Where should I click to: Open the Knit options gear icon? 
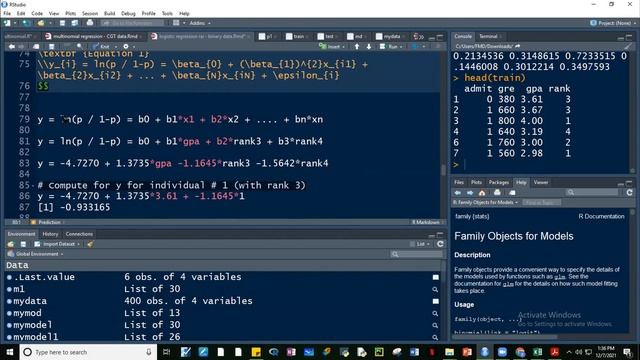(x=126, y=47)
